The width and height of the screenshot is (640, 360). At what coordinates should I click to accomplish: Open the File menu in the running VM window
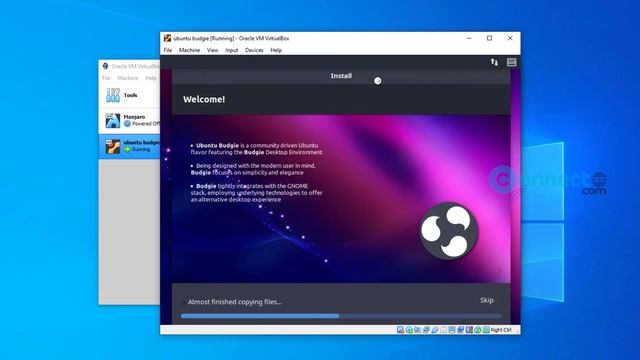pyautogui.click(x=168, y=50)
